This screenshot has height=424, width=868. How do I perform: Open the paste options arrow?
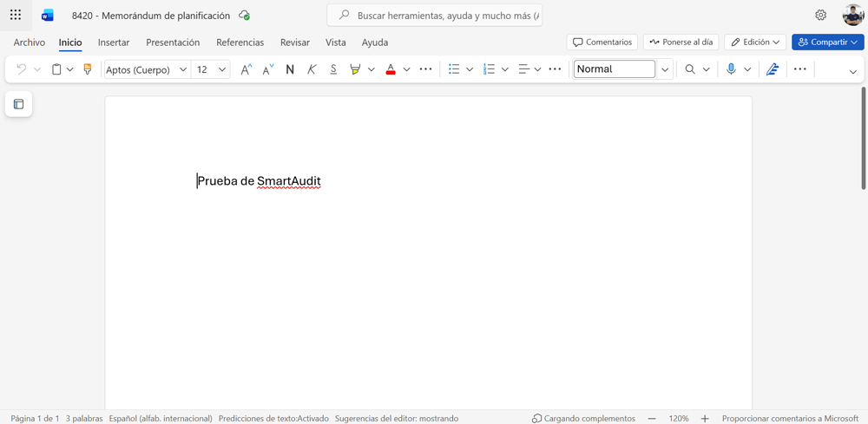(69, 69)
